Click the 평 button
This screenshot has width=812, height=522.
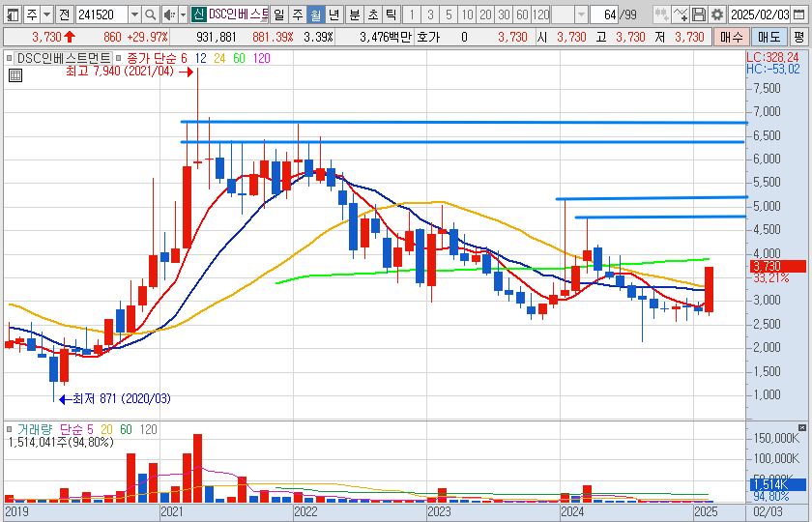pos(799,37)
